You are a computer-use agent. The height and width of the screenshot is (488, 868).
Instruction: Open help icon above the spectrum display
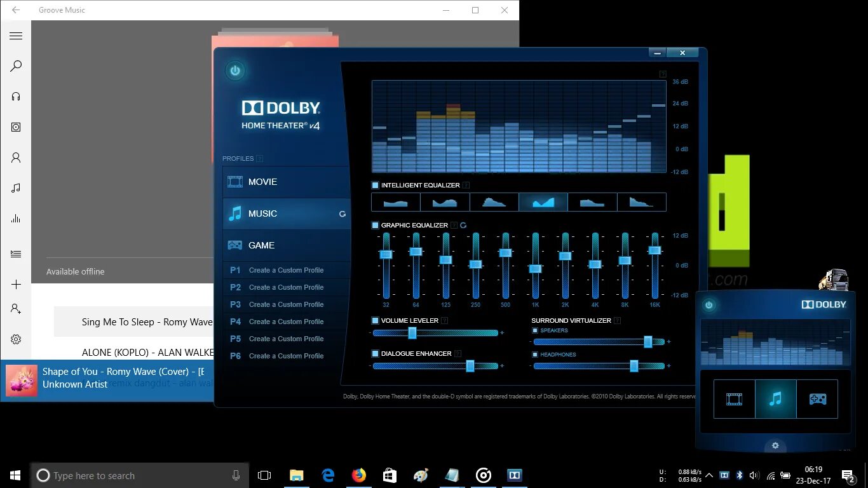pyautogui.click(x=663, y=74)
